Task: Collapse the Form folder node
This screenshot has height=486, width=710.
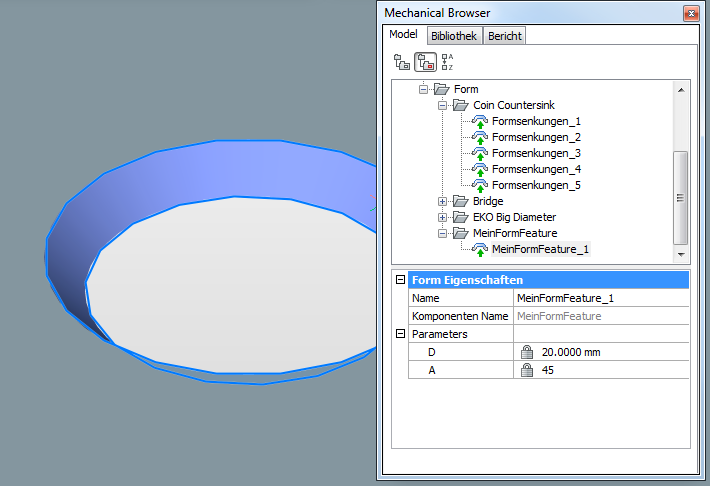Action: pos(424,89)
